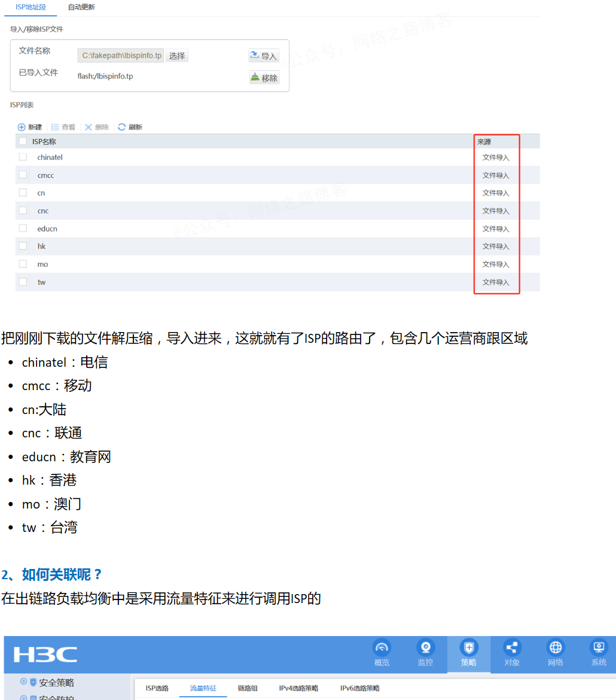Screen dimensions: 616x700
Task: Expand the 安全策略 tree node
Action: (x=24, y=681)
